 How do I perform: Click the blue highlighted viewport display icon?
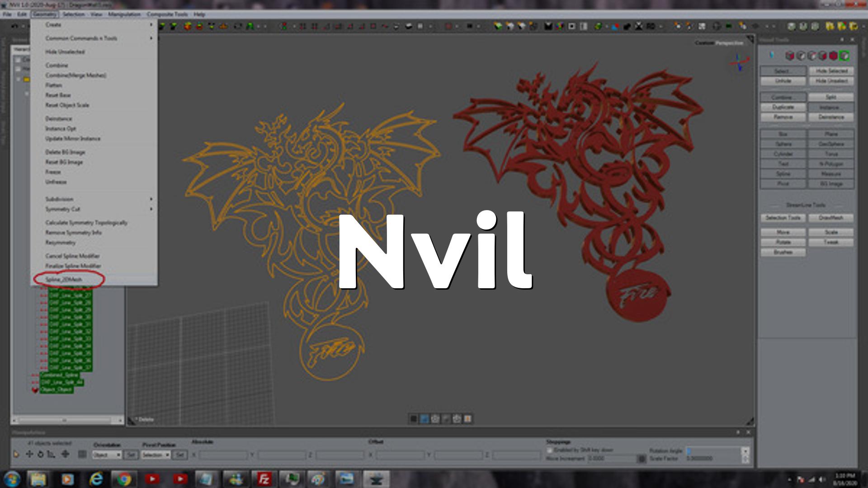point(424,419)
